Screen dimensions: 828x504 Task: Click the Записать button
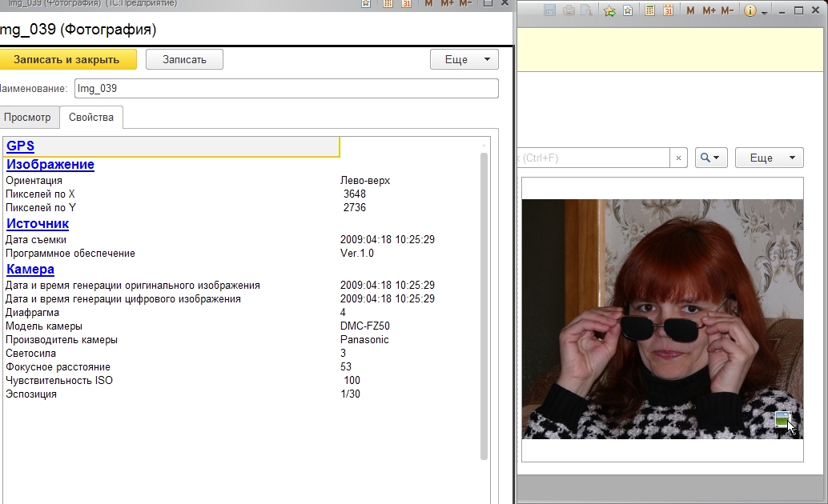(x=184, y=60)
